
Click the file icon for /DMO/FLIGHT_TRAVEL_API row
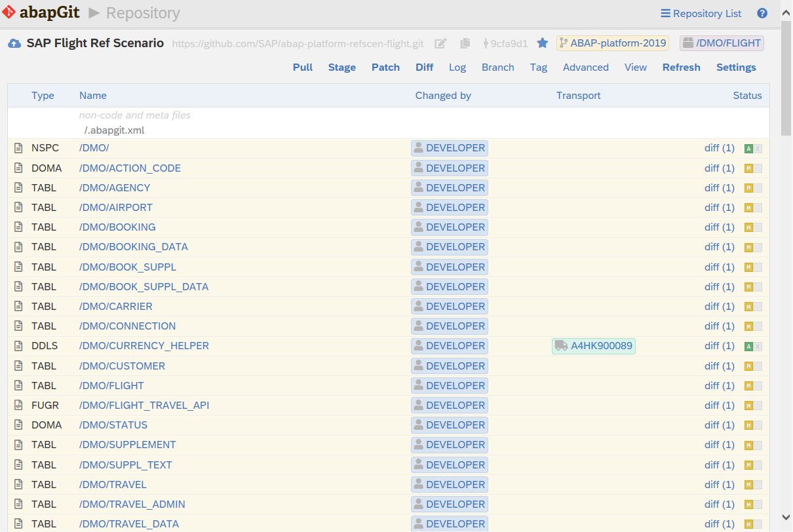pos(18,406)
